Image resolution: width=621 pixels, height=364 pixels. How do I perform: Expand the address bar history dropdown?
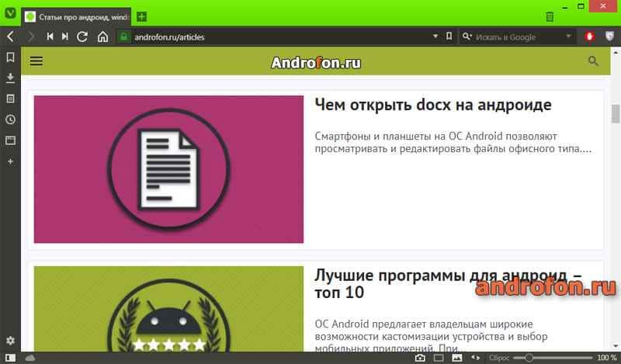435,36
